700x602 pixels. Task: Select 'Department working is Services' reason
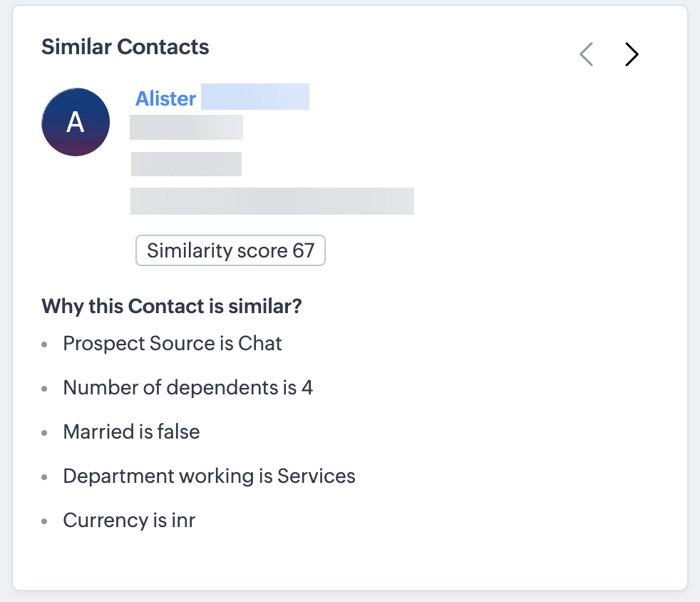[209, 476]
